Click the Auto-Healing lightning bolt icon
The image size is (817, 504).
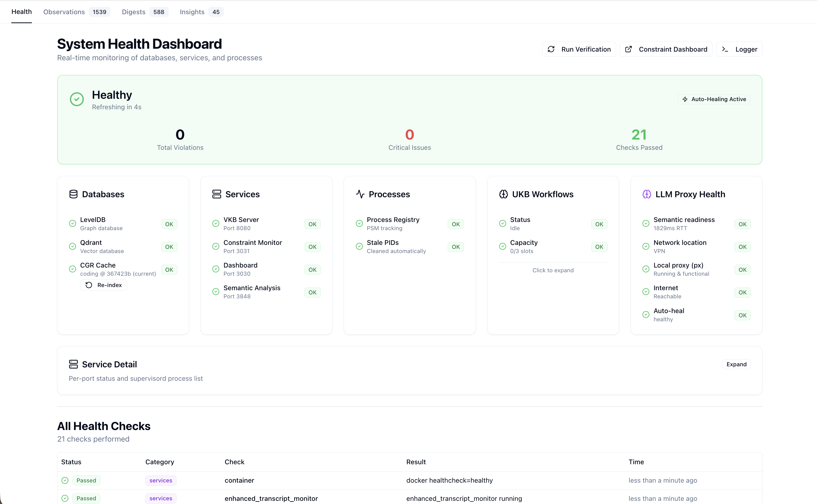(x=685, y=99)
